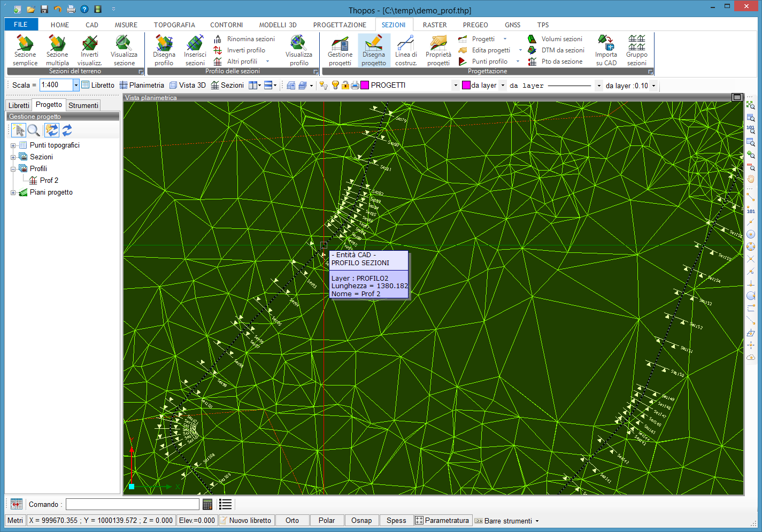Toggle Parametratura in status bar
This screenshot has width=762, height=532.
[443, 520]
